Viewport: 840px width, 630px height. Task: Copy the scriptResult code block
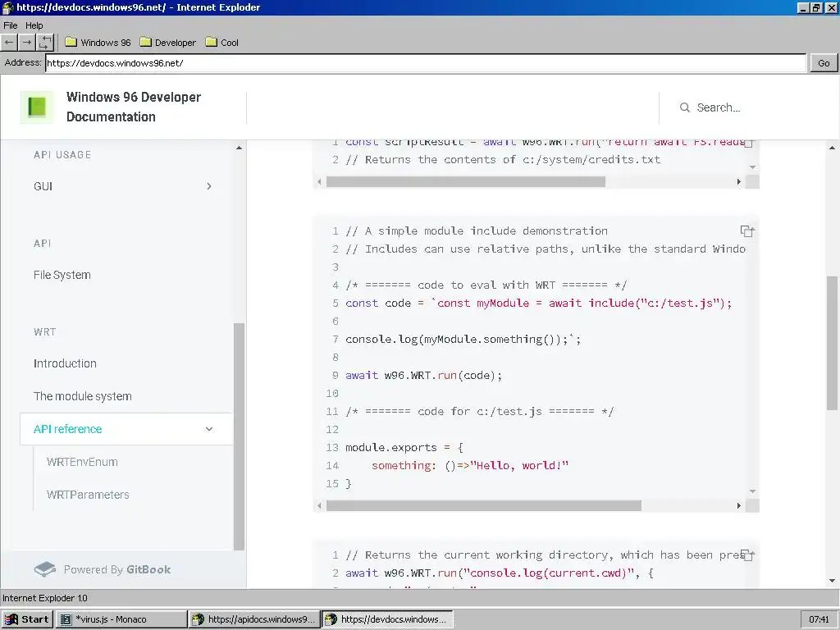pos(750,143)
